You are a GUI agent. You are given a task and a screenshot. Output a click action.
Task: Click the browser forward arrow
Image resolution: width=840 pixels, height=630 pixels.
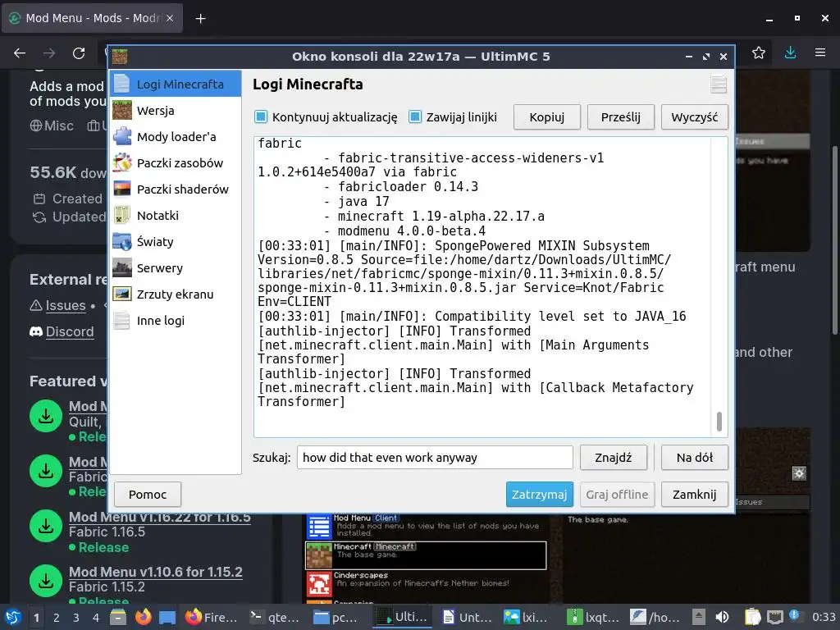point(49,53)
